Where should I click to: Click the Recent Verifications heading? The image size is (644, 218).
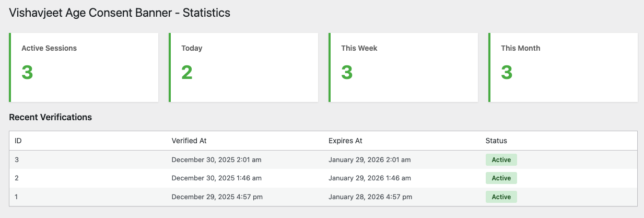pos(51,117)
